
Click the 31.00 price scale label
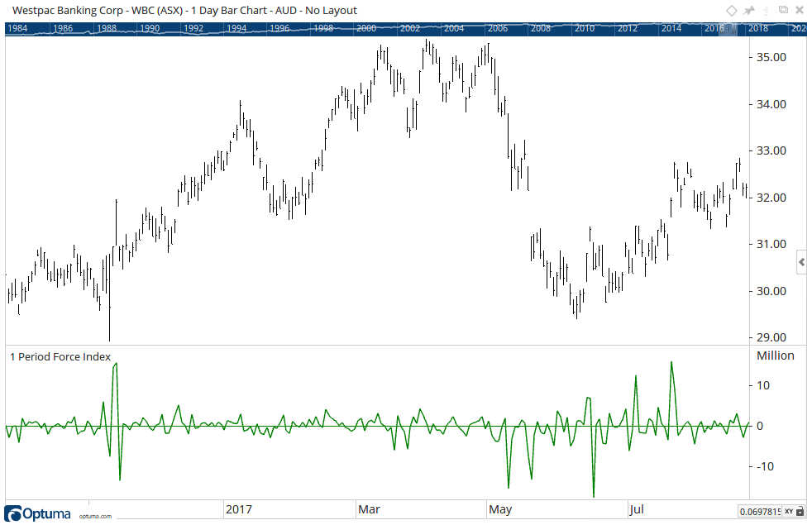771,245
